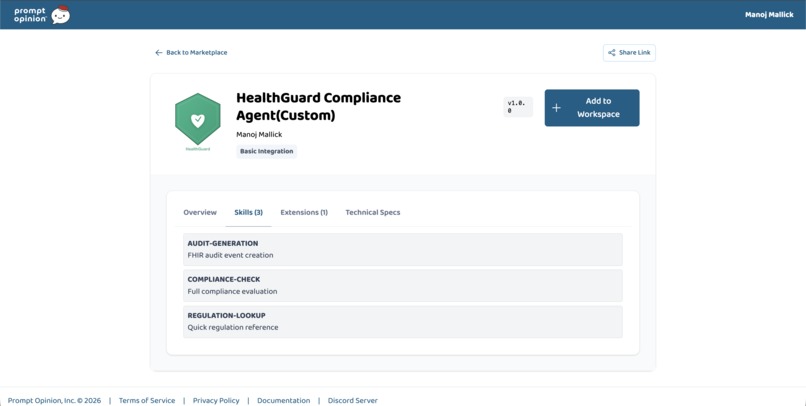The height and width of the screenshot is (406, 806).
Task: Add agent to Workspace
Action: click(x=592, y=108)
